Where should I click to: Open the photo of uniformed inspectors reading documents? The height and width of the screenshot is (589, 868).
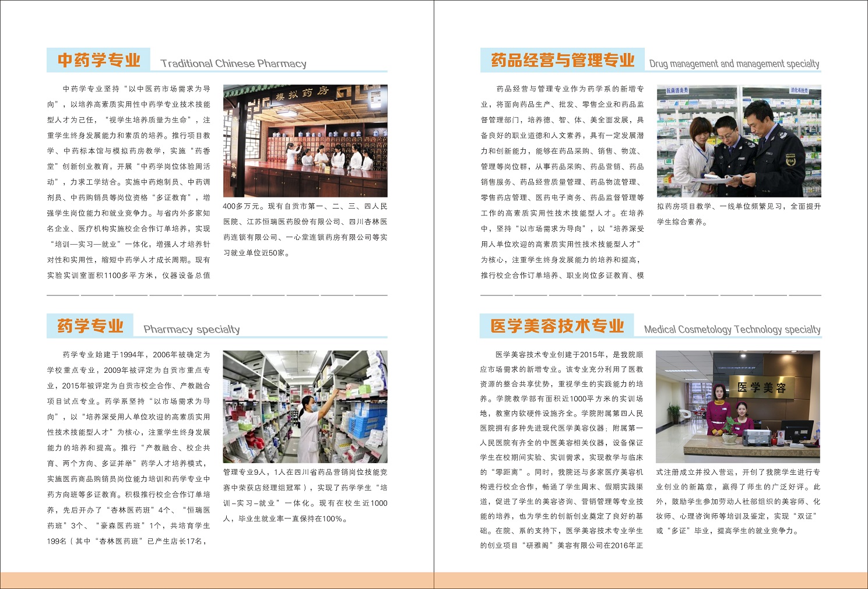tap(739, 141)
